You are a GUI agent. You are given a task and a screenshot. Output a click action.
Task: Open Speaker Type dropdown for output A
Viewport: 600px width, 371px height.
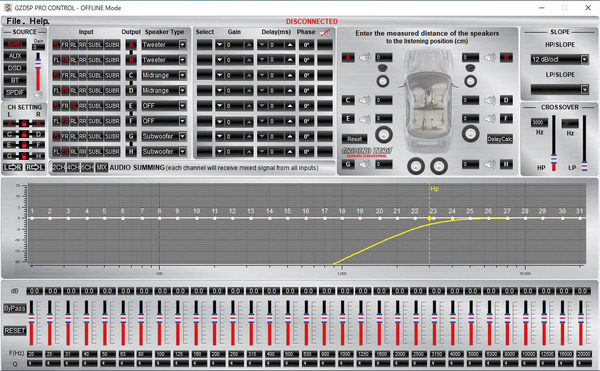point(183,45)
